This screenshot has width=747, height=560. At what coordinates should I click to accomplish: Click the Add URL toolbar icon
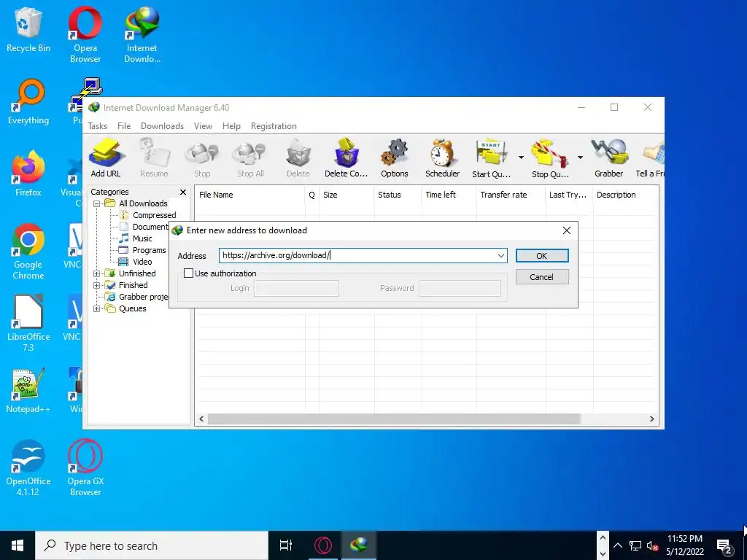(106, 158)
